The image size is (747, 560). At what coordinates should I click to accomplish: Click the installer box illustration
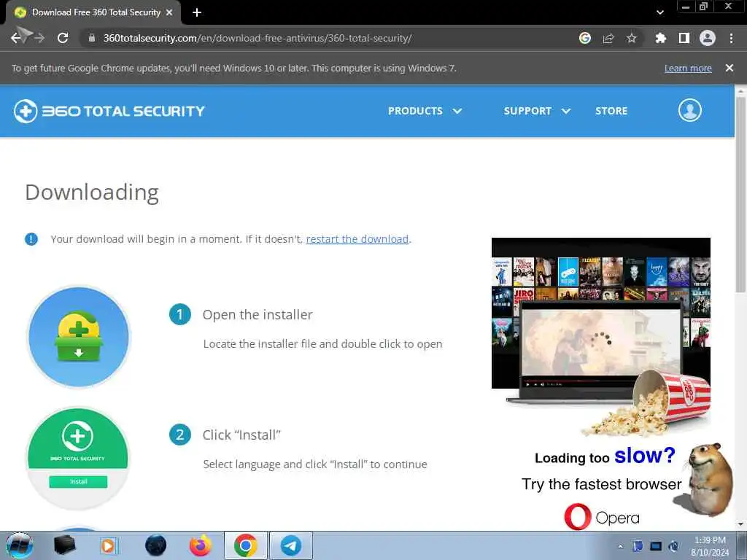pos(79,337)
